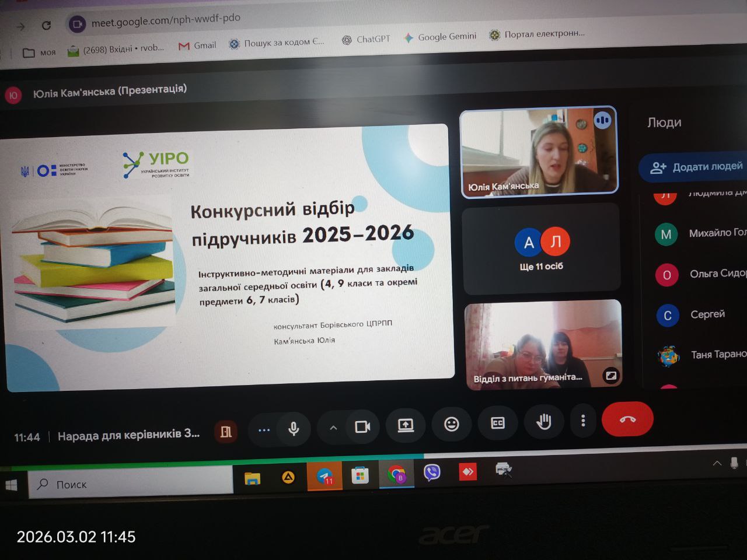This screenshot has width=747, height=560.
Task: Expand the Відділ з питань video tile
Action: click(x=610, y=376)
